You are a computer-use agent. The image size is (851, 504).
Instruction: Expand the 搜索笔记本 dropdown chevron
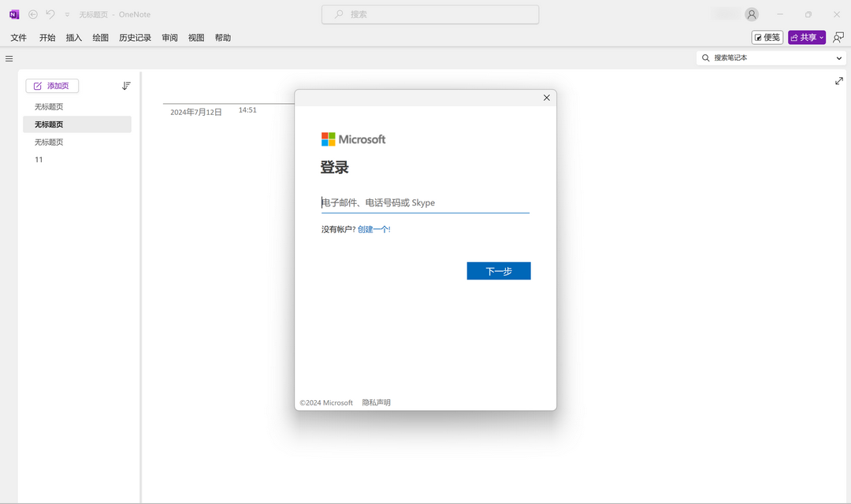[x=839, y=57]
